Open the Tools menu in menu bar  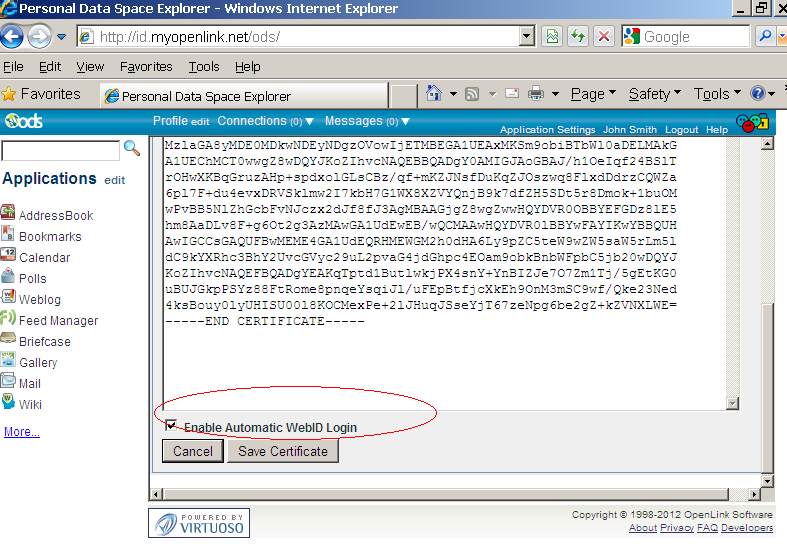[x=203, y=66]
